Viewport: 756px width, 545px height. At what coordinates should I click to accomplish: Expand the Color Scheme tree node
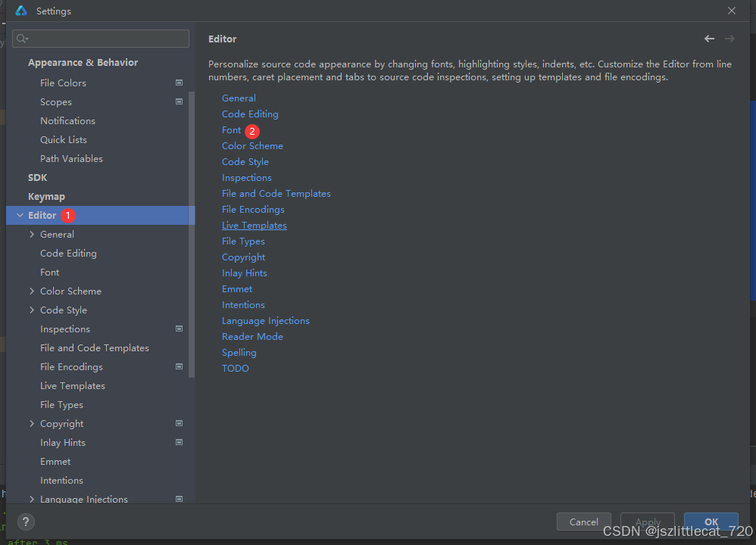32,291
